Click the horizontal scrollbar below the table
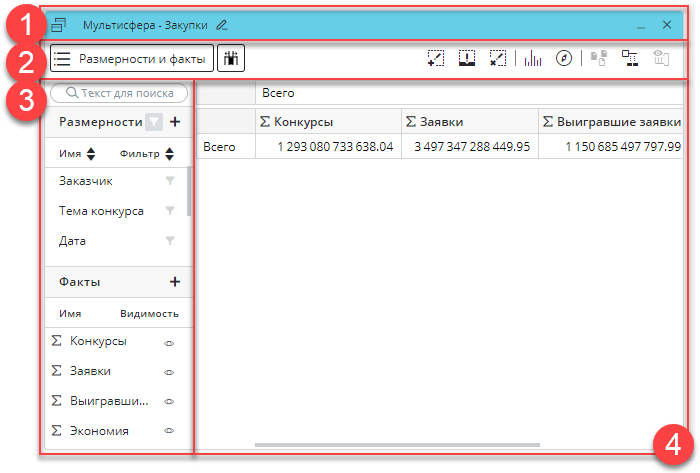Image resolution: width=700 pixels, height=473 pixels. (x=397, y=445)
